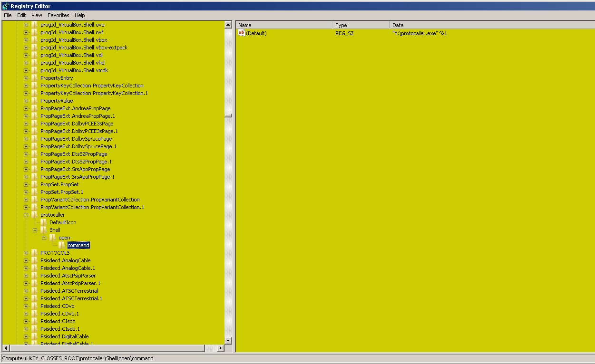Expand PropSet.PropSet.1 key

tap(26, 192)
